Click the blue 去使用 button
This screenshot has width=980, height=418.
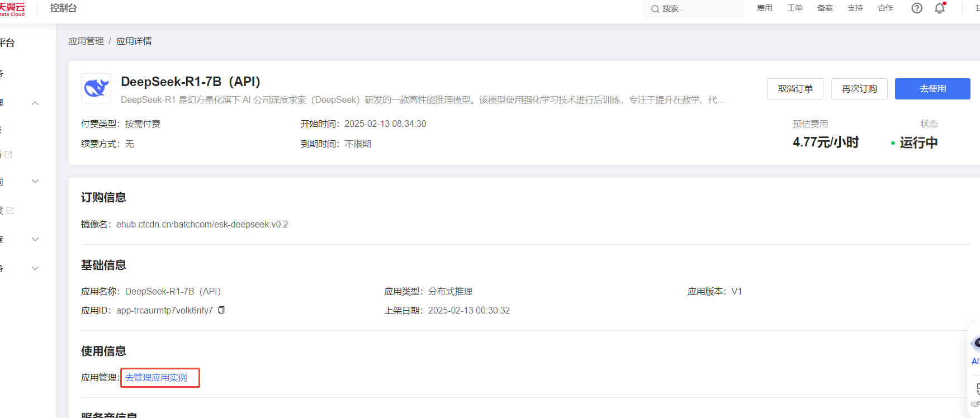[932, 89]
